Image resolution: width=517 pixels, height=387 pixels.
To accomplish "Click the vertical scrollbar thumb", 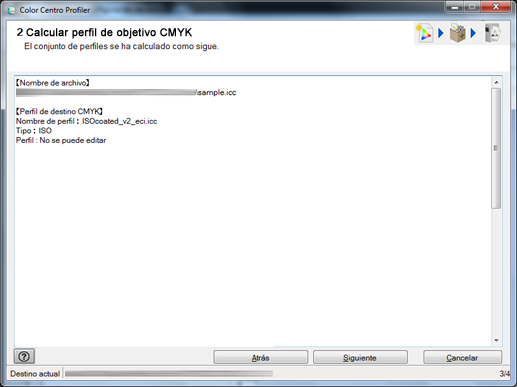I will 496,148.
